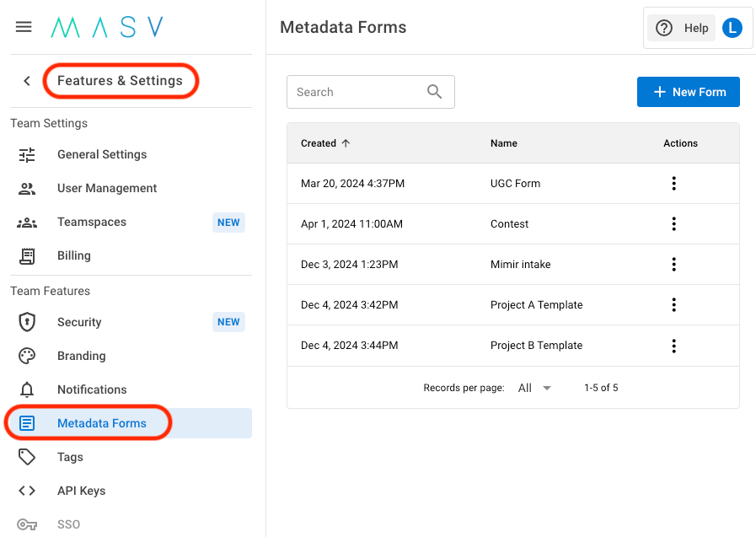Click the Features & Settings heading
The width and height of the screenshot is (756, 537).
[120, 80]
